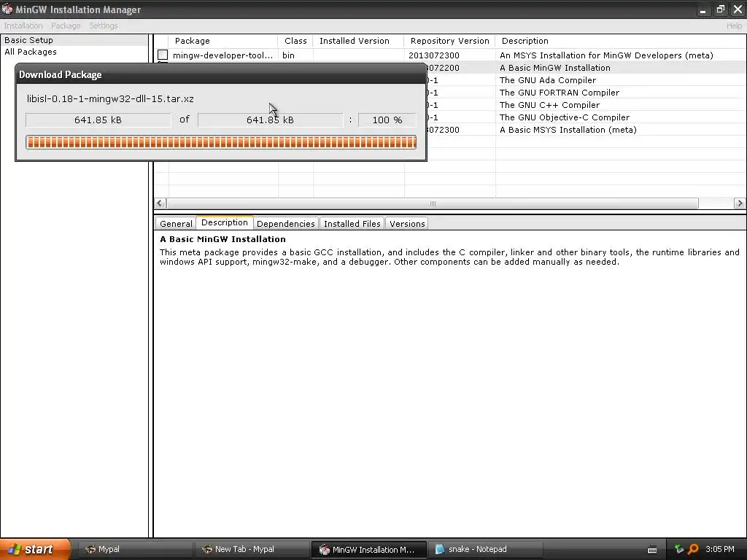
Task: Click the left arrow of the horizontal scrollbar
Action: click(160, 203)
